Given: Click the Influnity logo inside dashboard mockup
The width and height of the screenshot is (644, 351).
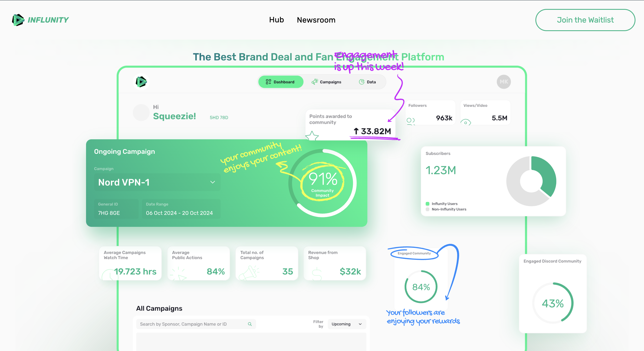Looking at the screenshot, I should click(x=141, y=82).
